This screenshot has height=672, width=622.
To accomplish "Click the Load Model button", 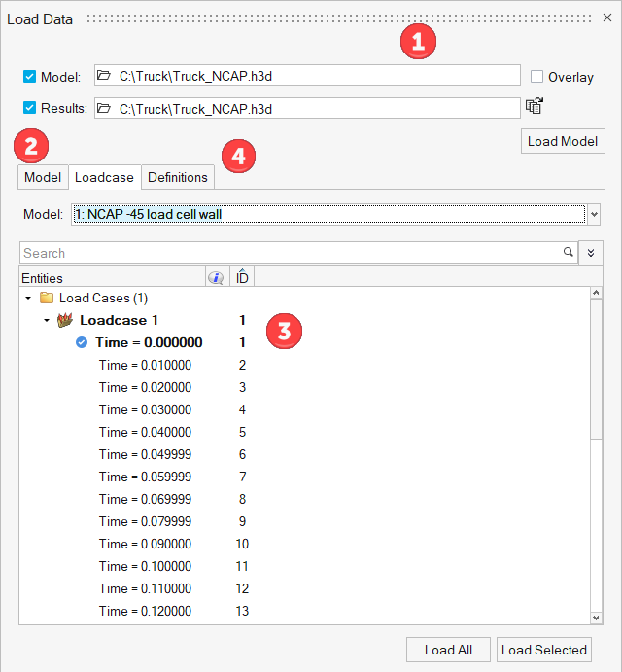I will [563, 141].
